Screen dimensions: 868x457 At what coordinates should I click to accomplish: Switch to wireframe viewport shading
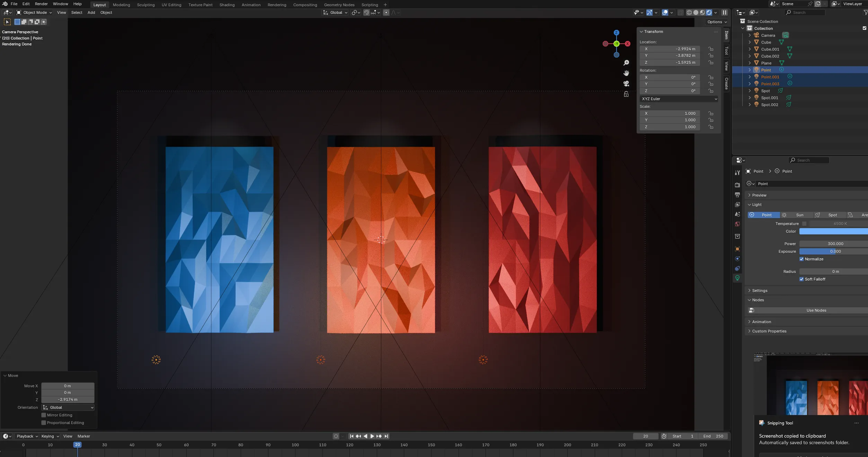pos(689,12)
